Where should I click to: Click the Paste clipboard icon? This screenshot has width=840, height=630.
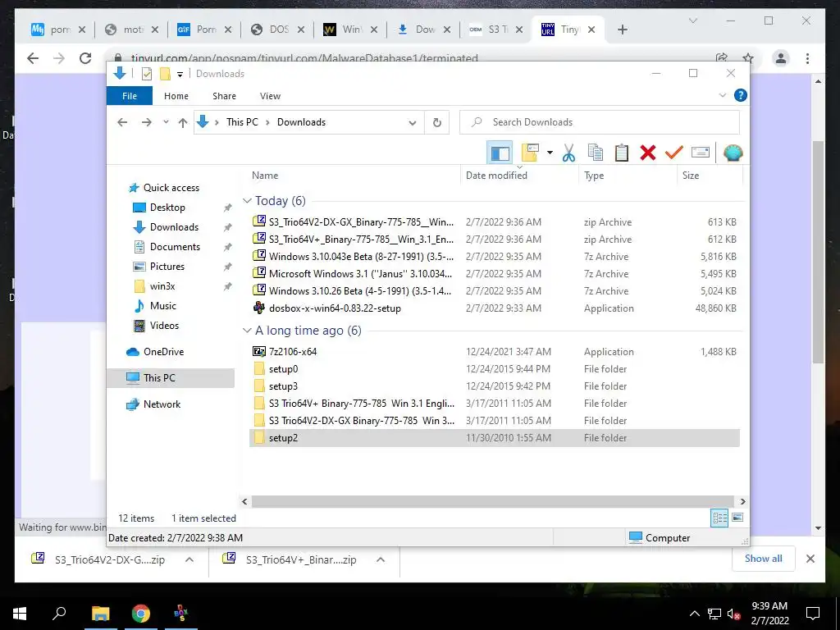pyautogui.click(x=622, y=153)
